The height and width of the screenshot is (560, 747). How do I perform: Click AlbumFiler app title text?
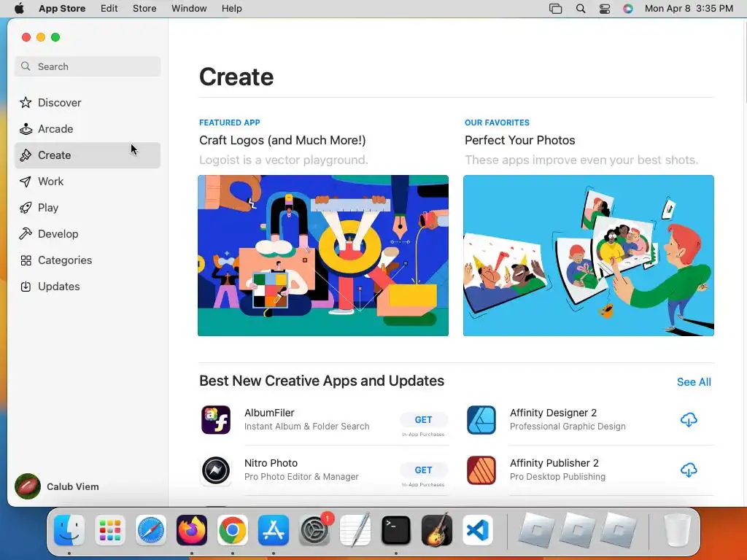click(x=269, y=413)
